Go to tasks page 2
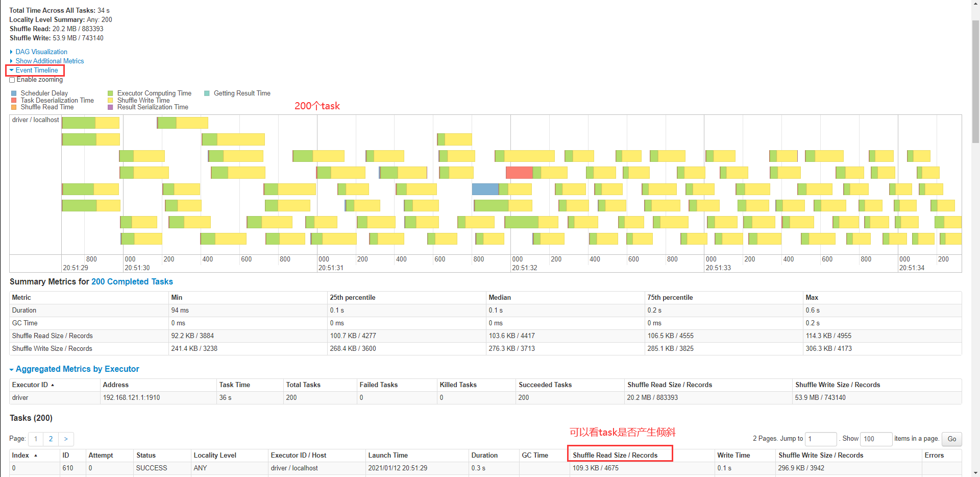Viewport: 980px width, 477px height. point(51,439)
